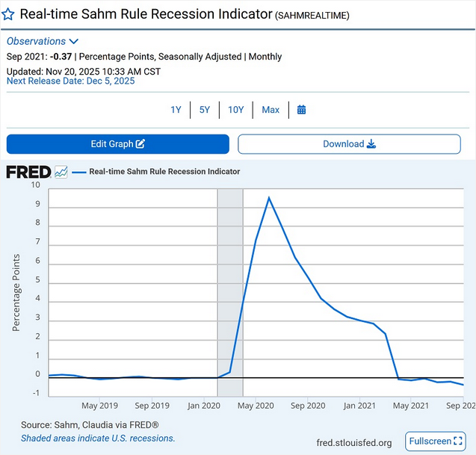Open the Next Release Date link
Image resolution: width=476 pixels, height=455 pixels.
[x=70, y=81]
